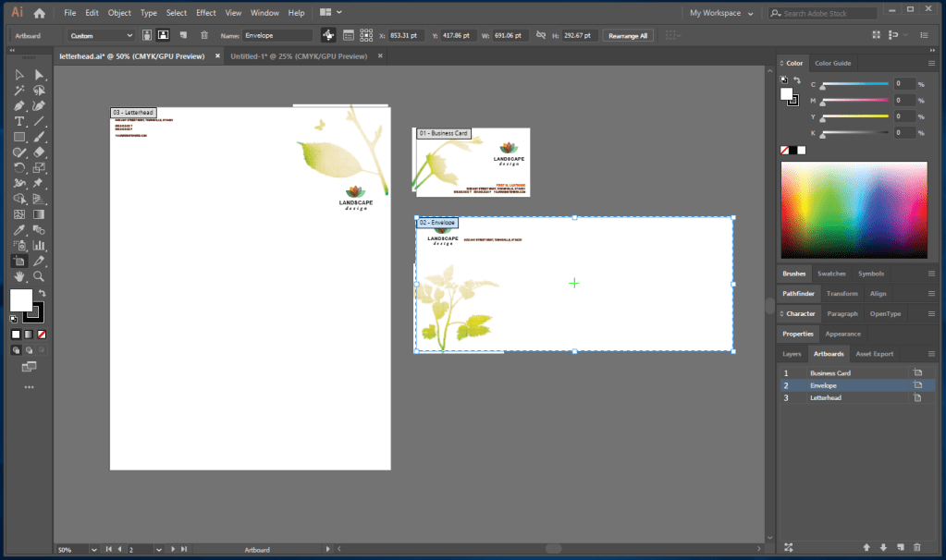
Task: Select the Rectangle tool
Action: click(18, 137)
